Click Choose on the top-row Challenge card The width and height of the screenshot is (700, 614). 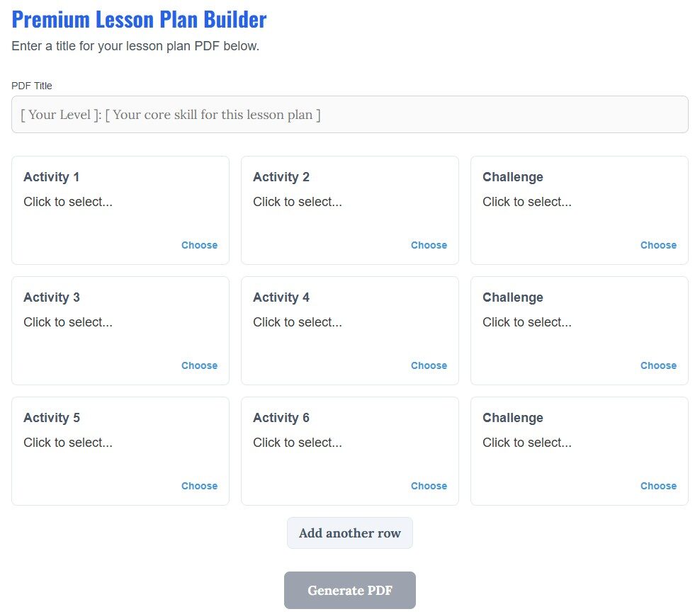(658, 245)
